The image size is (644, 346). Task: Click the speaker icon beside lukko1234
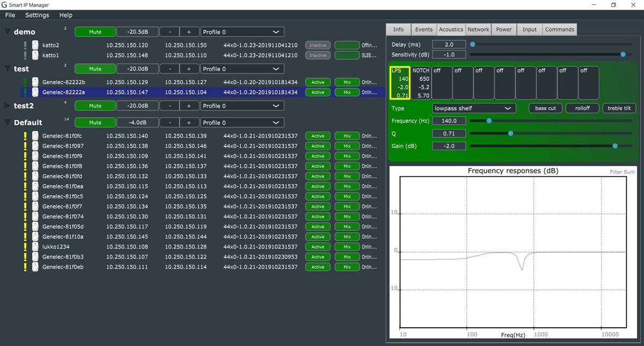coord(35,247)
